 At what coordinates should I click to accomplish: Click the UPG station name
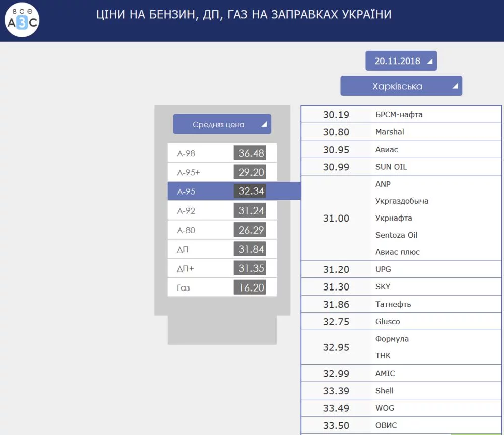click(x=383, y=269)
